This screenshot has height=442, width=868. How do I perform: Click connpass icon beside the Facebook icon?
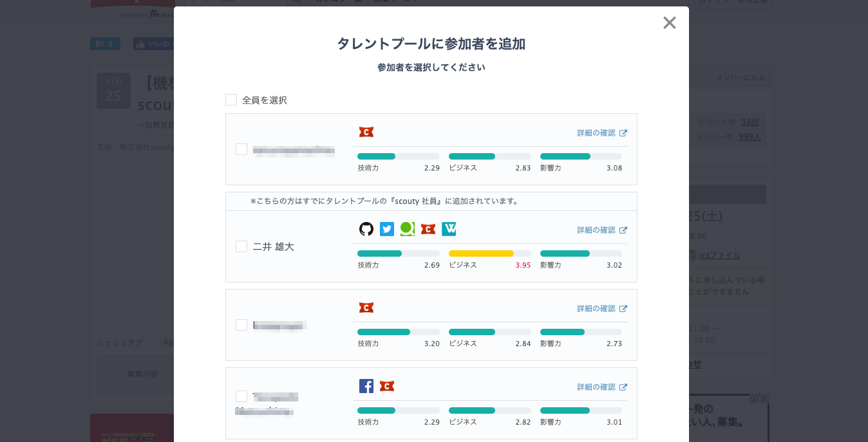[x=387, y=386]
